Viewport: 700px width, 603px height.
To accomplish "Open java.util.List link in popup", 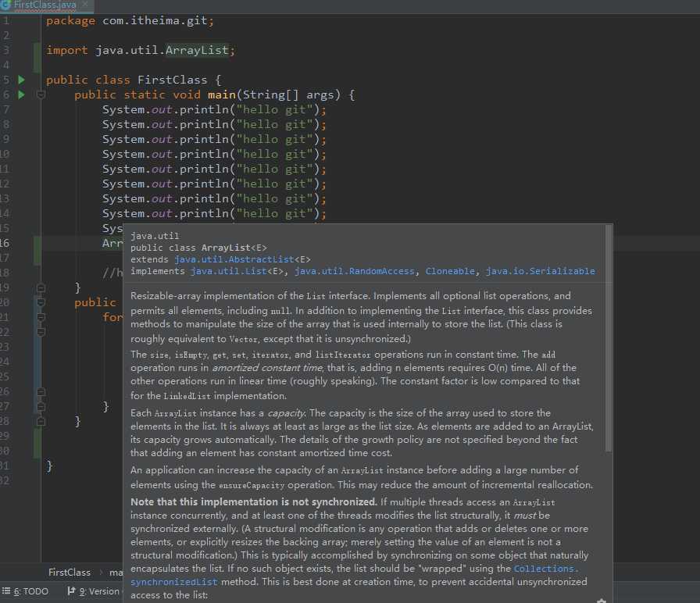I will 229,271.
